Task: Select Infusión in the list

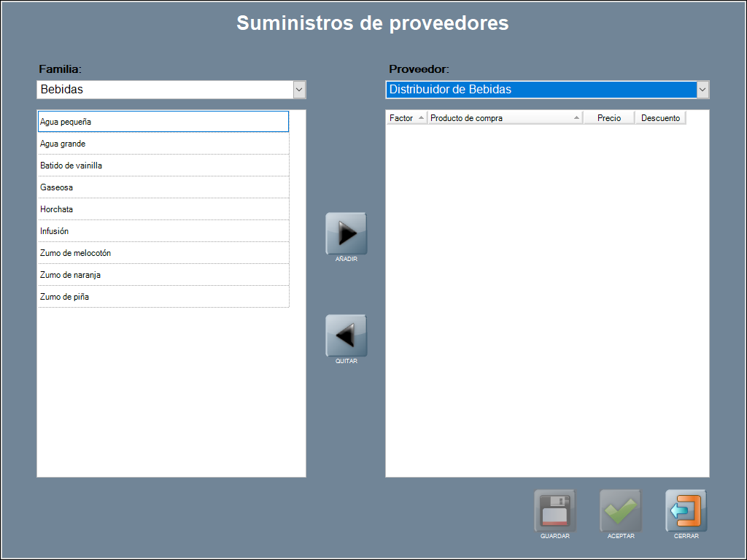Action: [163, 231]
